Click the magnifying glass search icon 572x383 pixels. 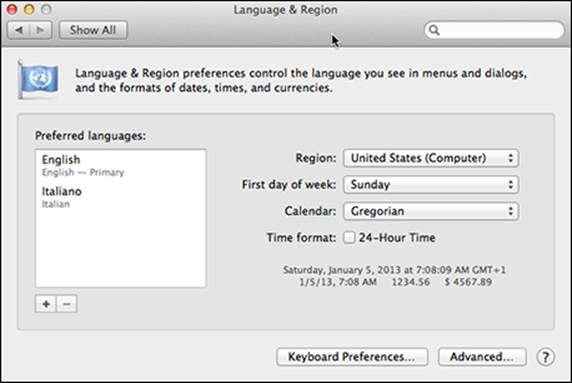(x=434, y=30)
